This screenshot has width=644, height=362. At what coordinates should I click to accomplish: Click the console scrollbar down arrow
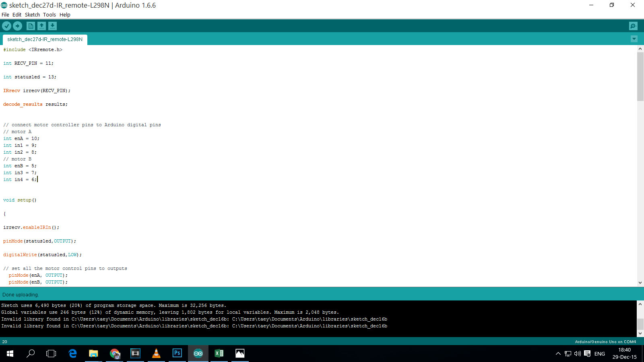[x=640, y=333]
